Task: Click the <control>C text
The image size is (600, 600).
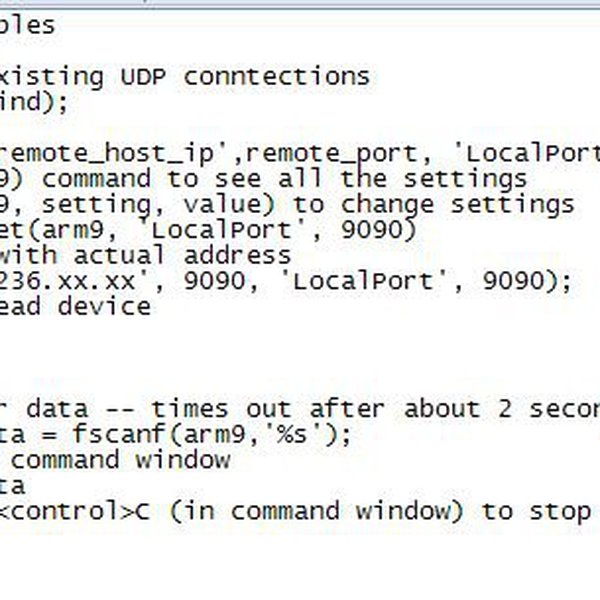Action: click(74, 512)
